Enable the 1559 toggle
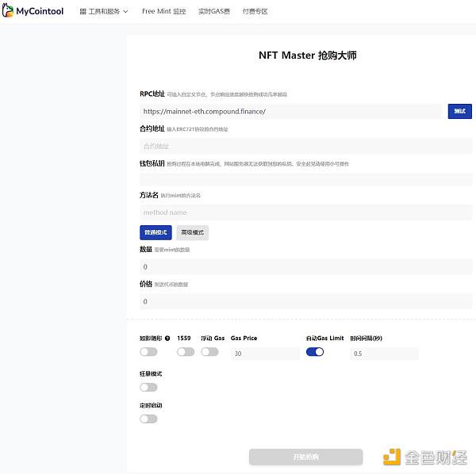The height and width of the screenshot is (474, 476). [186, 352]
